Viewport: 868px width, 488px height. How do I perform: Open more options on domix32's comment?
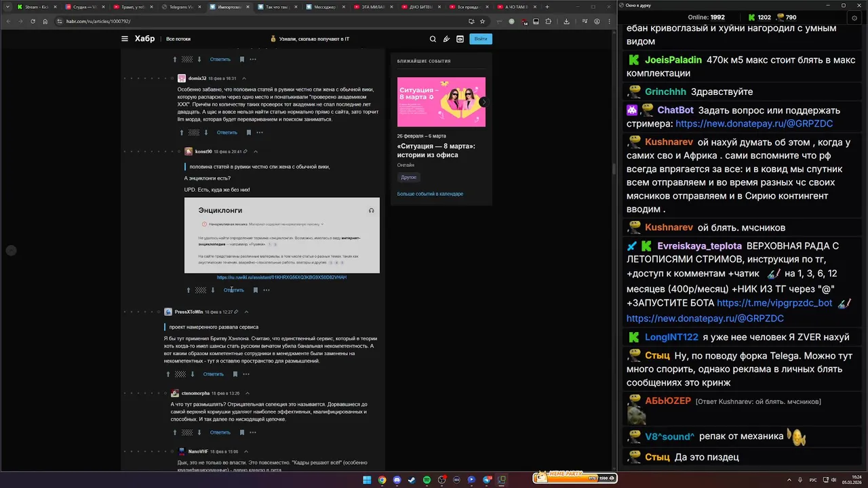click(x=260, y=133)
